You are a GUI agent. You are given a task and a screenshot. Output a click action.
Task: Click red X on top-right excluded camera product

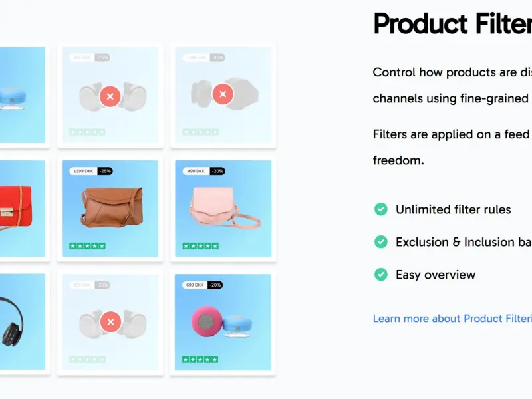[x=223, y=94]
